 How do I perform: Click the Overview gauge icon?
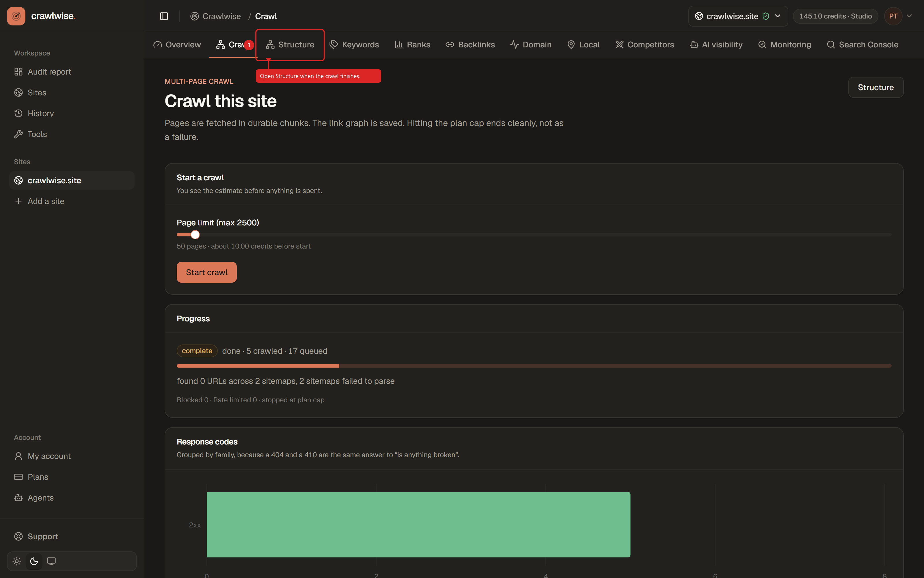point(157,45)
